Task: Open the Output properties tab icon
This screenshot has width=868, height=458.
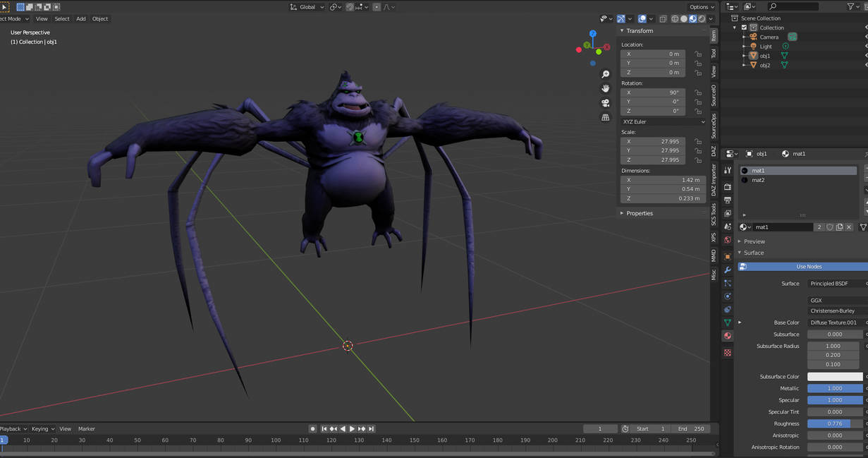Action: pyautogui.click(x=728, y=200)
